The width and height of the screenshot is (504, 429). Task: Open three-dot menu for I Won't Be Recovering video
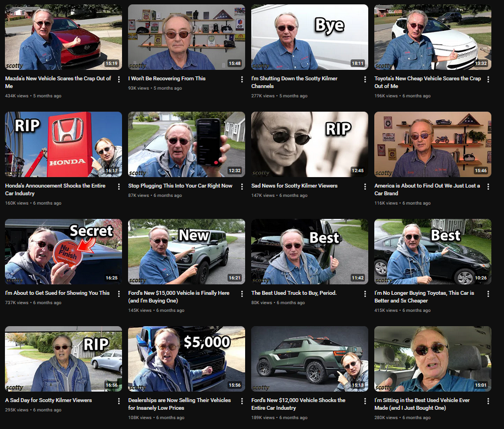[x=242, y=79]
